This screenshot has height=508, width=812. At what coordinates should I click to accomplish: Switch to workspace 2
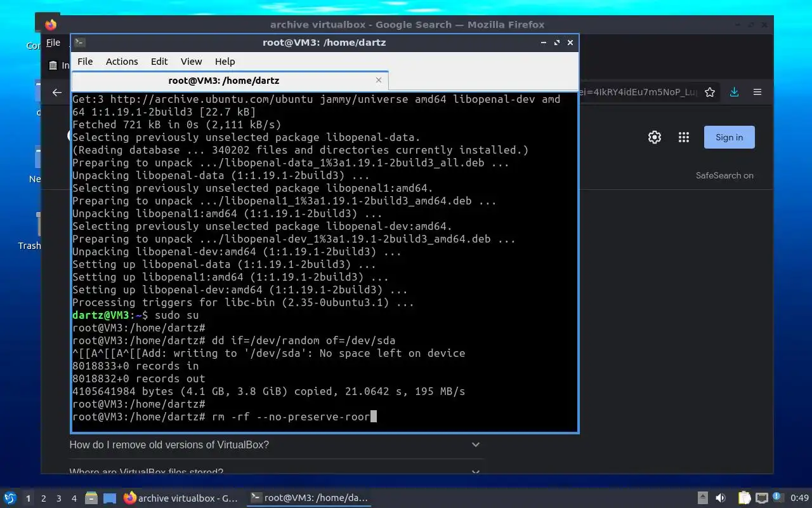43,498
